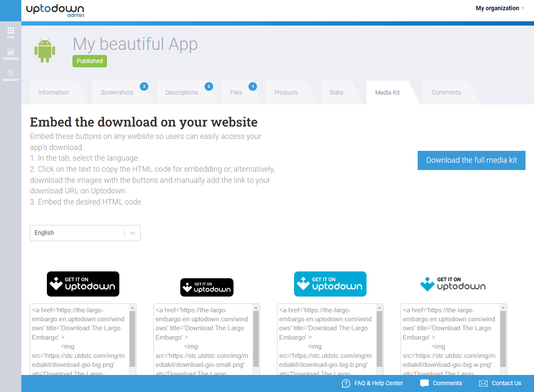Click the download-gio-small.png embed code box
The image size is (534, 392).
coord(203,340)
